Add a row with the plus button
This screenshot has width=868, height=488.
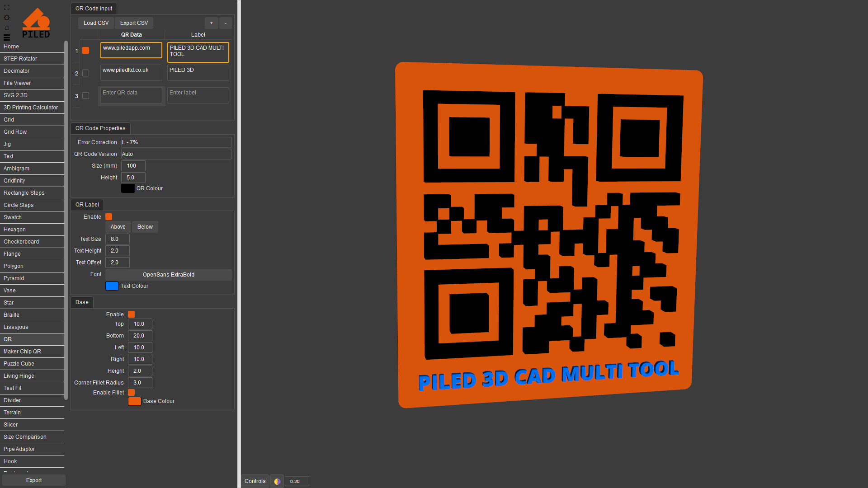[211, 23]
